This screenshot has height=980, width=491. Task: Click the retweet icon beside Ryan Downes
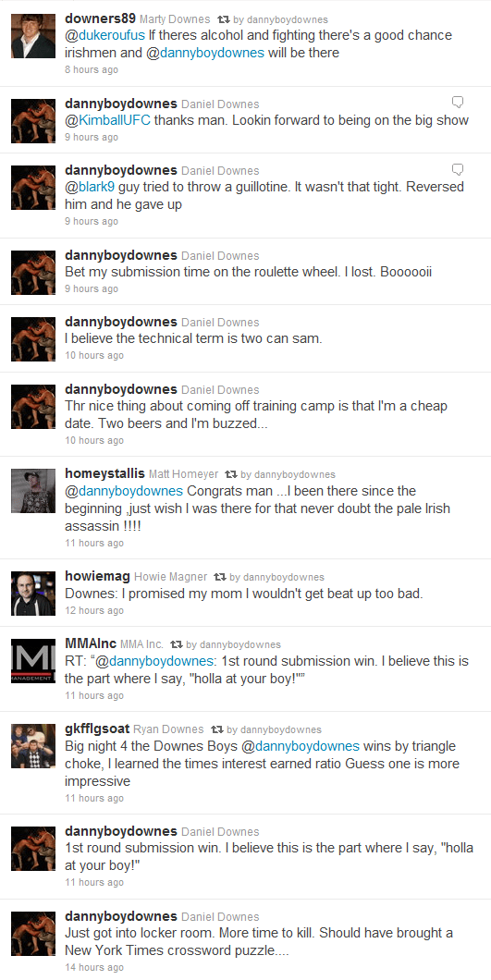[217, 729]
